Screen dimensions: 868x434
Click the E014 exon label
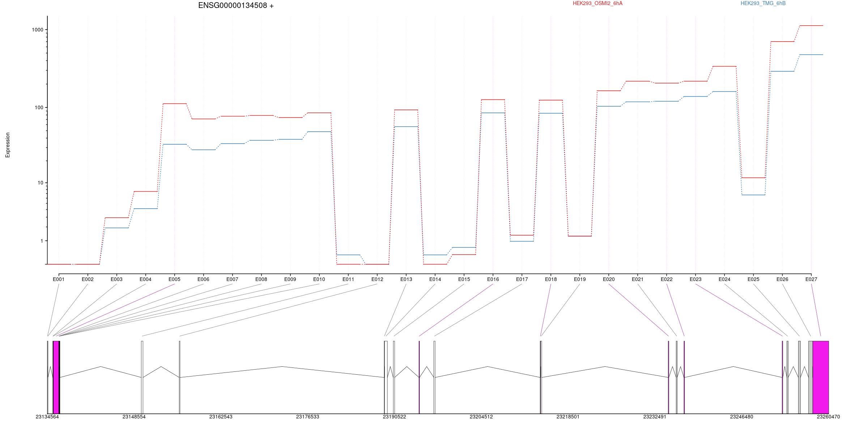click(x=435, y=279)
